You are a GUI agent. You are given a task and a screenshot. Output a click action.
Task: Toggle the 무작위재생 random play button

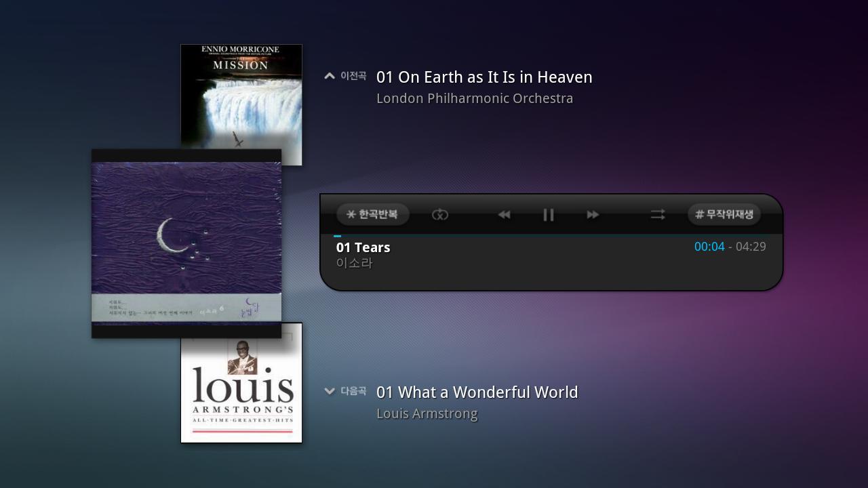(724, 214)
